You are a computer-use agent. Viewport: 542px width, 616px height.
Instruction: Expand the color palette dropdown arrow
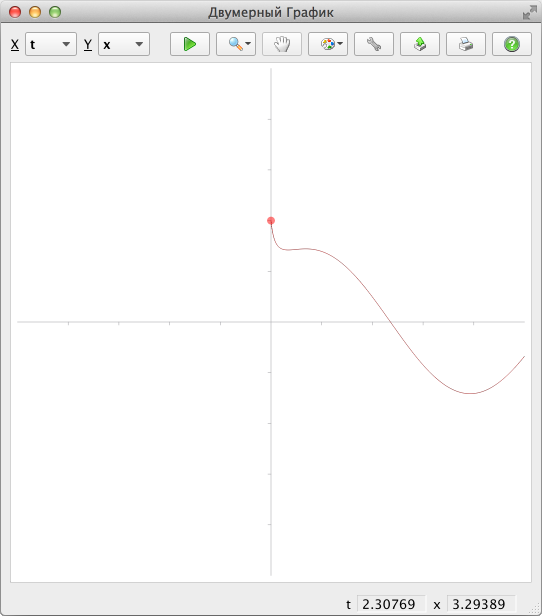[x=340, y=44]
